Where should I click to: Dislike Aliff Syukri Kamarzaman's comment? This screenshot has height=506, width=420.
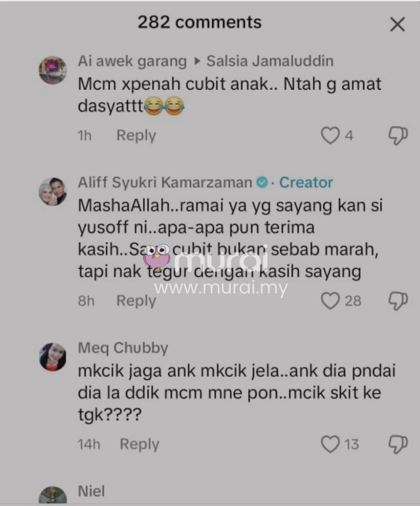point(398,301)
